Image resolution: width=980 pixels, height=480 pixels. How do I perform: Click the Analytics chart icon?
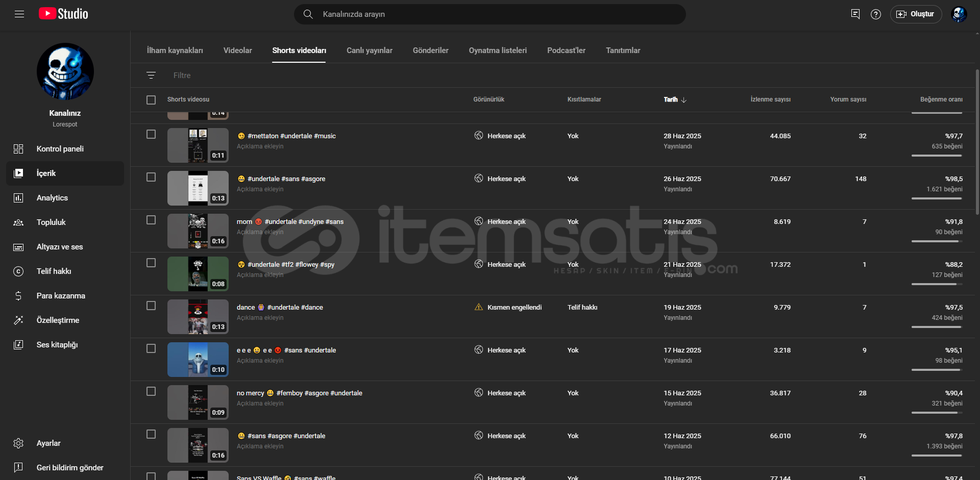[x=18, y=198]
